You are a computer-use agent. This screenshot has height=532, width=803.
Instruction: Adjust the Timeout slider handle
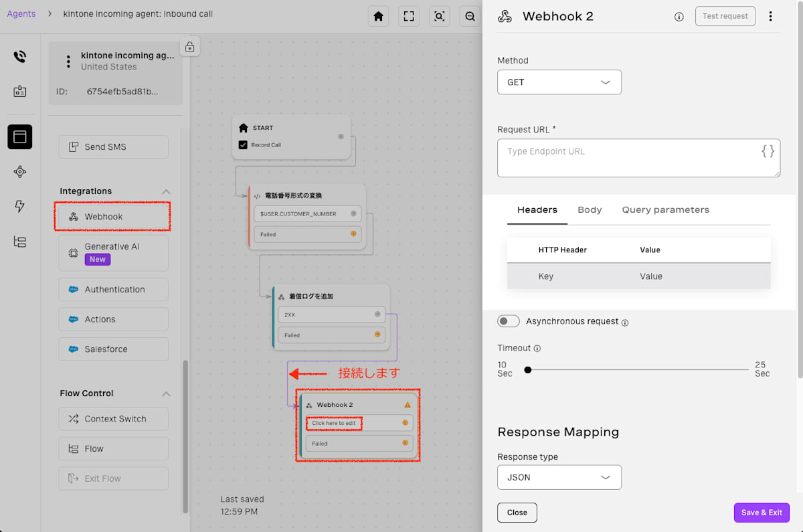pos(528,369)
